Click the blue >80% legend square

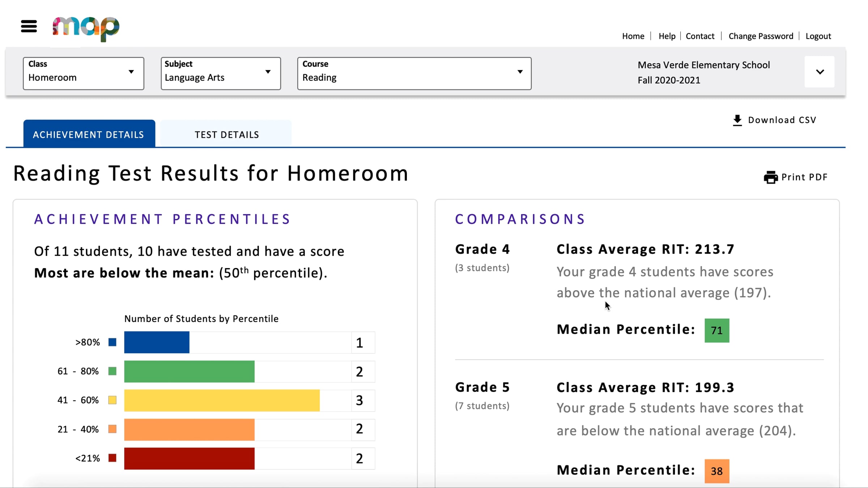pyautogui.click(x=112, y=342)
